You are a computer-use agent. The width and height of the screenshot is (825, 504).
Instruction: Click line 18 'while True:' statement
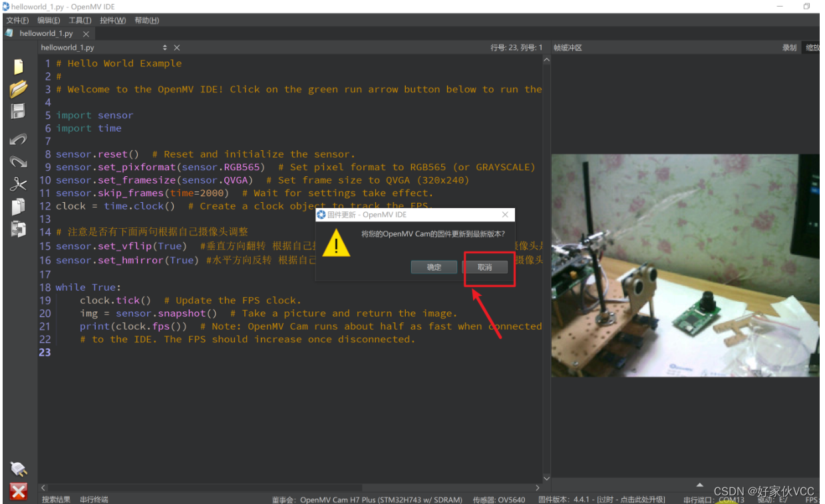[88, 287]
